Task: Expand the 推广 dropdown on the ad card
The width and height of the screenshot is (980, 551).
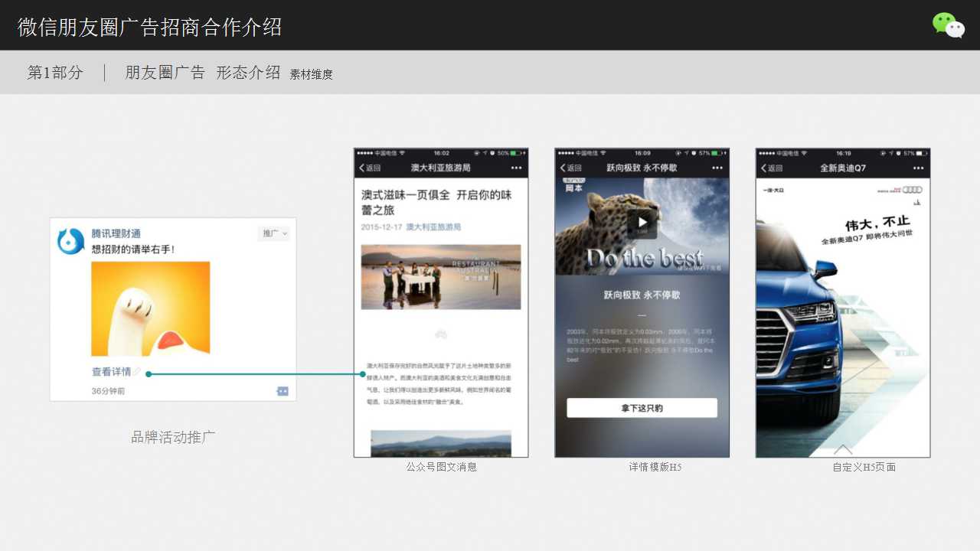Action: [274, 233]
